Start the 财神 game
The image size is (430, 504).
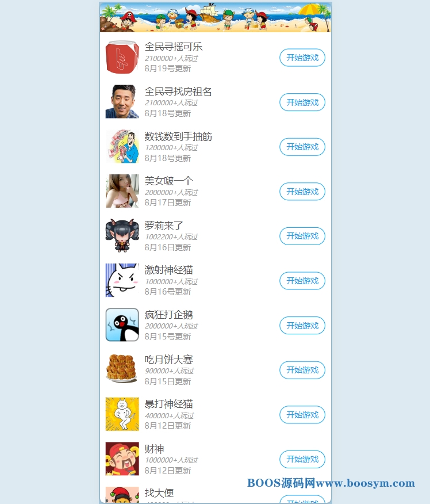click(x=302, y=459)
